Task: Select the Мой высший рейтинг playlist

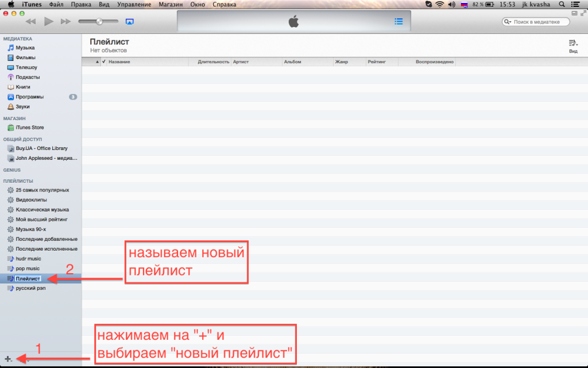Action: pyautogui.click(x=41, y=219)
